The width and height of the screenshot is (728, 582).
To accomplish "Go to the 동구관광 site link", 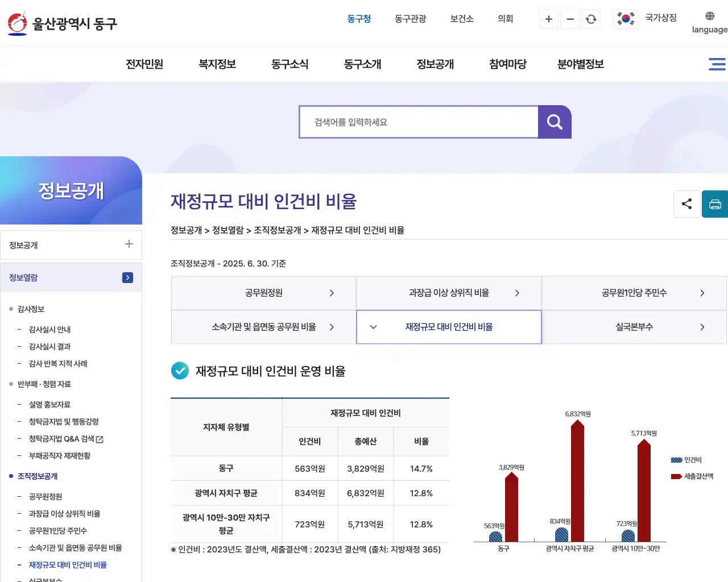I will [x=411, y=19].
